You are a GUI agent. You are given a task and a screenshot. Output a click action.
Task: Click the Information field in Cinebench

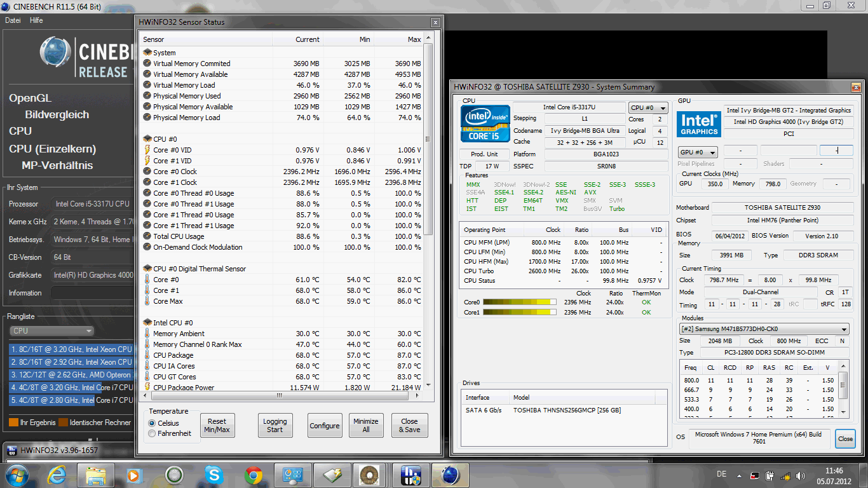(x=92, y=293)
